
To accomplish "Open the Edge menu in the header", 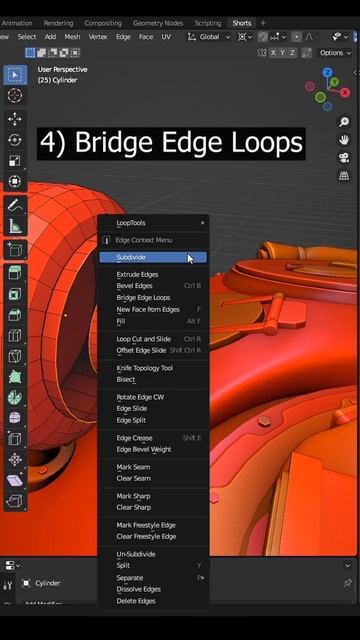I will coord(123,37).
